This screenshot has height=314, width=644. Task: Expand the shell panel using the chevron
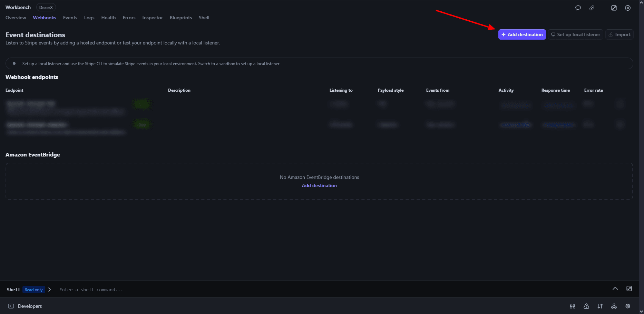pos(615,288)
